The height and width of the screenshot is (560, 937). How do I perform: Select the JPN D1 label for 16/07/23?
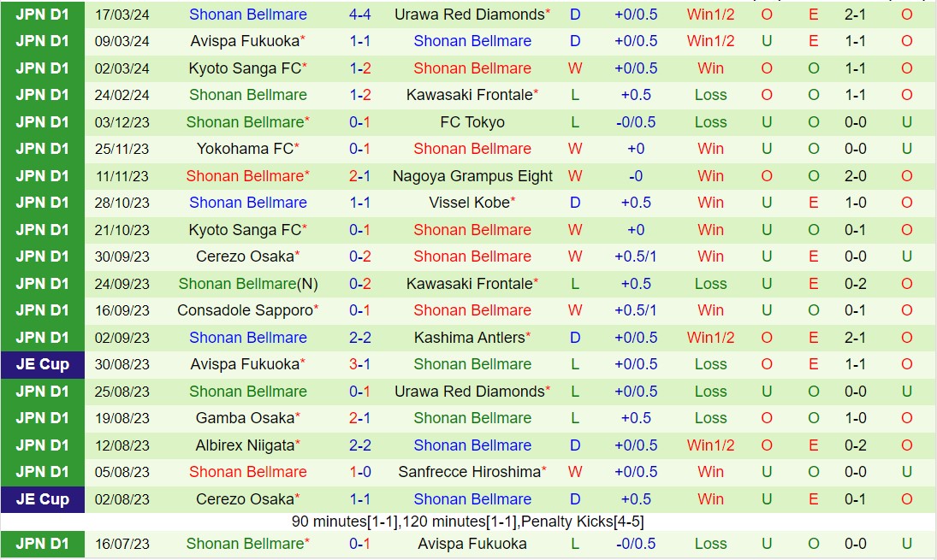(x=42, y=544)
